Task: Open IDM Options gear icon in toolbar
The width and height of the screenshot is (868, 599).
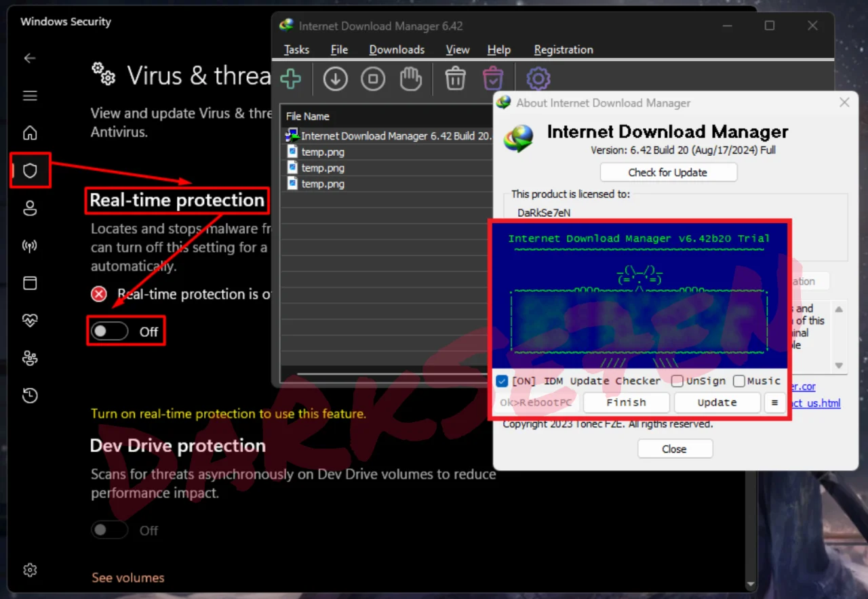Action: pyautogui.click(x=538, y=79)
